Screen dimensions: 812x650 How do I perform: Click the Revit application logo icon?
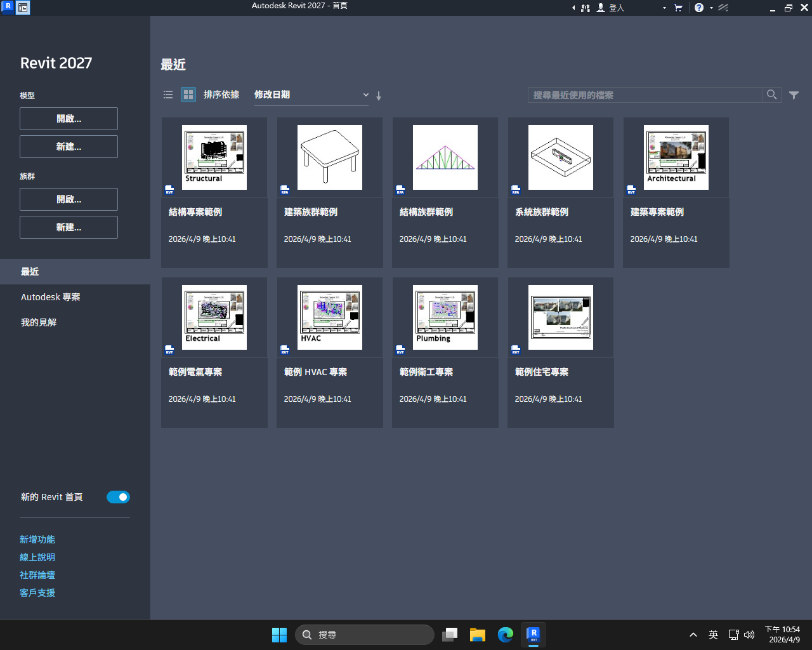pos(8,7)
